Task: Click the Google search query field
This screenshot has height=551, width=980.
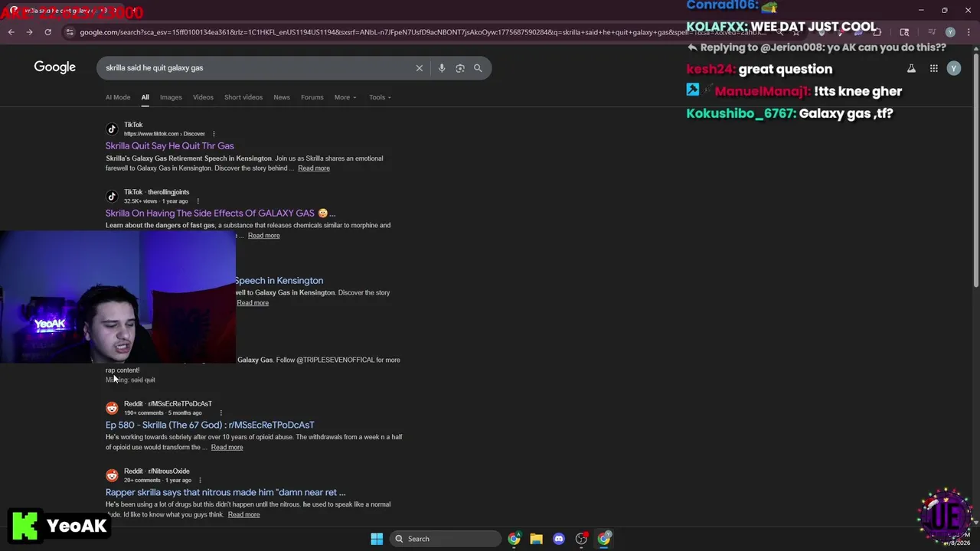Action: coord(256,68)
